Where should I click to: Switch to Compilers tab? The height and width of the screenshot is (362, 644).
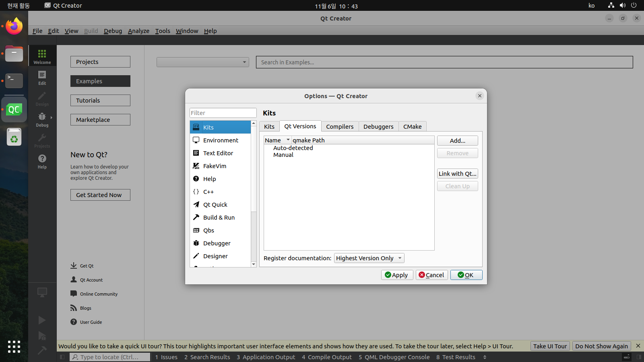pyautogui.click(x=340, y=126)
